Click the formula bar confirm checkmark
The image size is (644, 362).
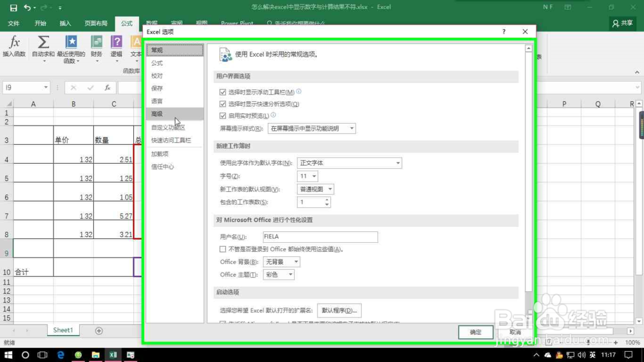90,88
